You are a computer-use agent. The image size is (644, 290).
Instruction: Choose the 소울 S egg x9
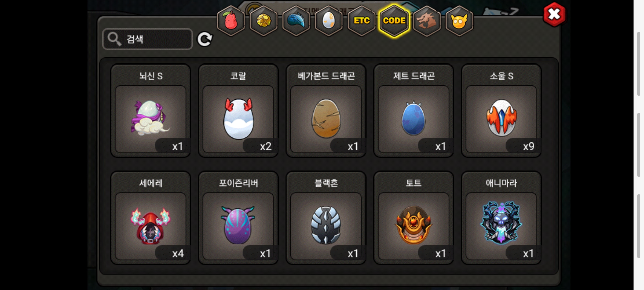(501, 111)
